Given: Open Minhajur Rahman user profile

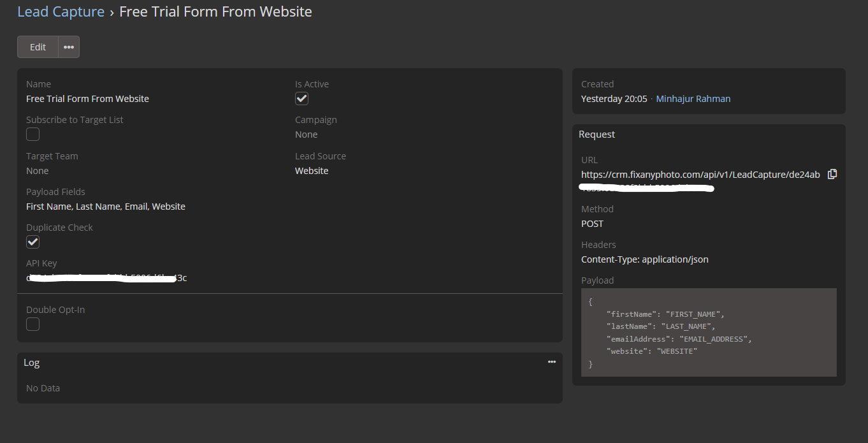Looking at the screenshot, I should tap(693, 99).
